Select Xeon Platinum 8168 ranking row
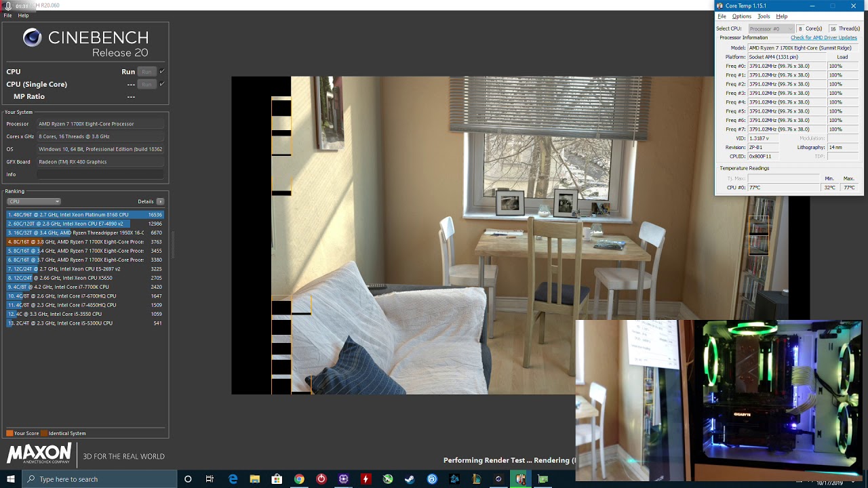868x488 pixels. [85, 214]
